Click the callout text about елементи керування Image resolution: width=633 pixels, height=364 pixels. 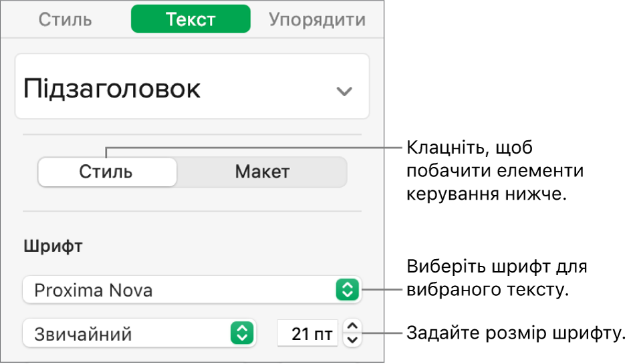[x=495, y=170]
